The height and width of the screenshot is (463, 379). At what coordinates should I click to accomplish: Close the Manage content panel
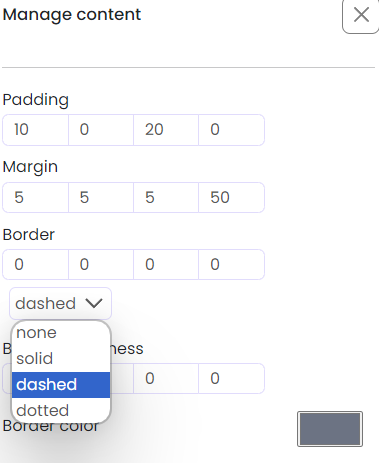point(361,15)
